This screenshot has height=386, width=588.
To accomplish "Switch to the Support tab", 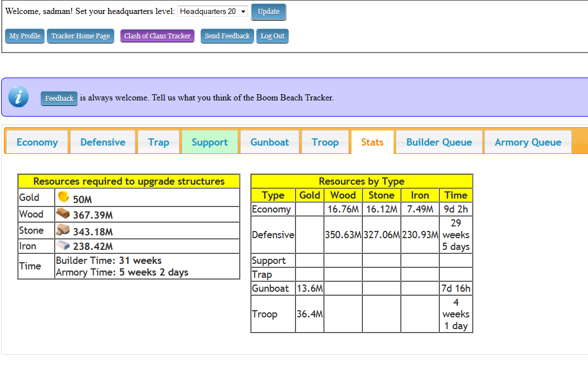I will [210, 142].
